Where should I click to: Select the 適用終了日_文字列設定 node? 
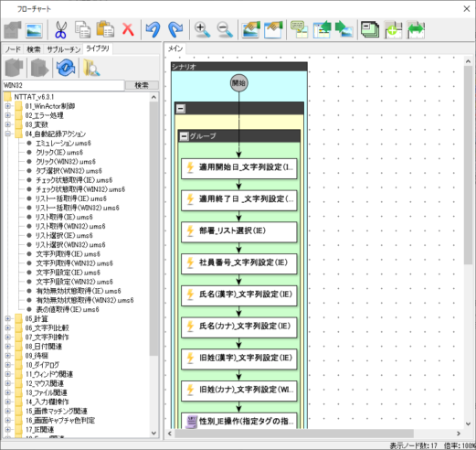pos(238,200)
